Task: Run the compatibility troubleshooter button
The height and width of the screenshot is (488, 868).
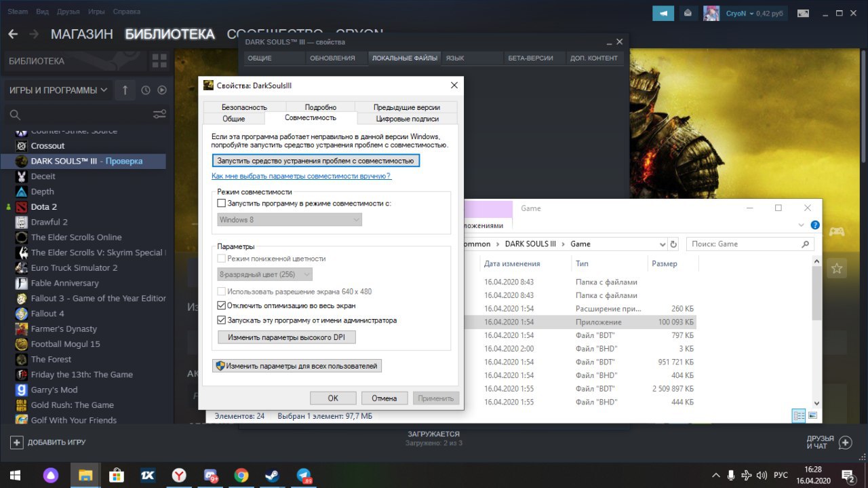Action: coord(315,161)
